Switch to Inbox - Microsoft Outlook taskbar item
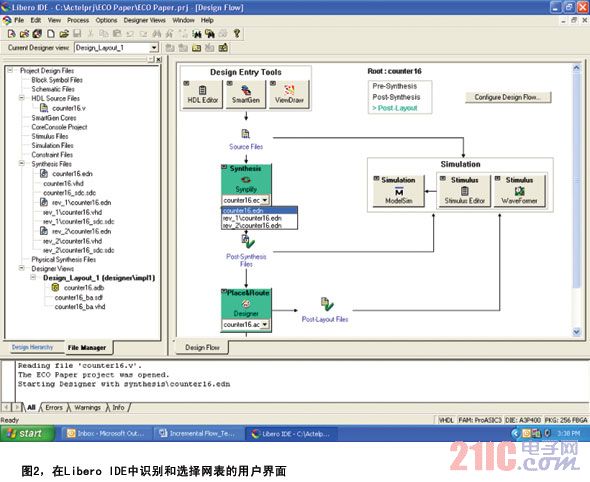Image resolution: width=590 pixels, height=482 pixels. pos(106,433)
